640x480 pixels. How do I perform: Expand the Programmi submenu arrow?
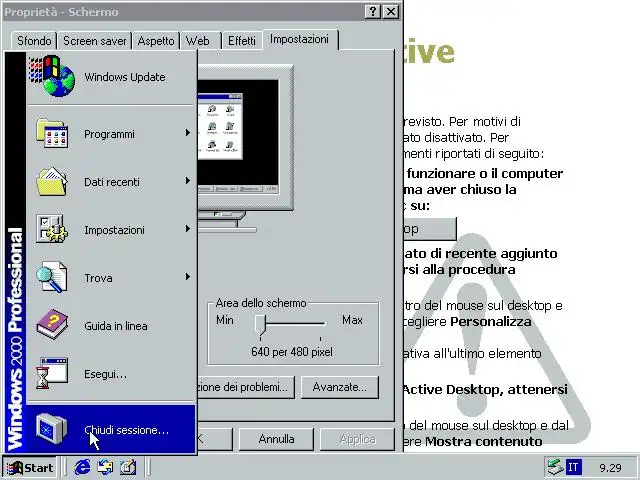[187, 133]
